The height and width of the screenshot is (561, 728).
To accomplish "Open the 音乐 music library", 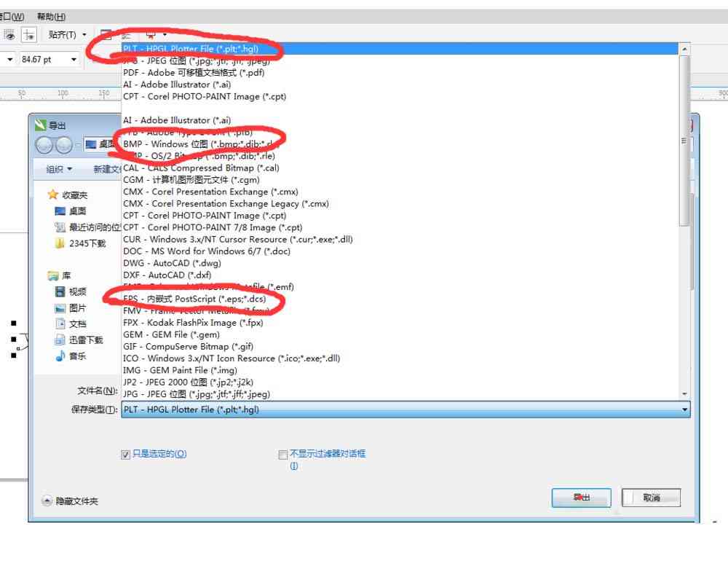I will coord(78,356).
